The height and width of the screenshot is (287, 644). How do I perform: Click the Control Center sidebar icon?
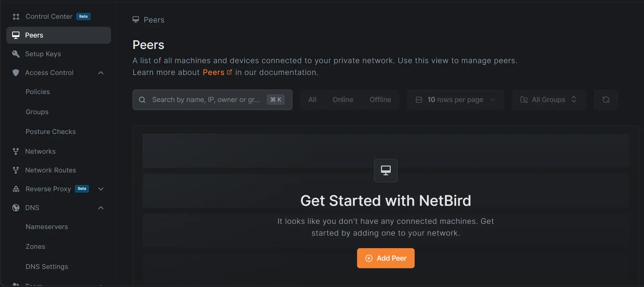pos(16,17)
